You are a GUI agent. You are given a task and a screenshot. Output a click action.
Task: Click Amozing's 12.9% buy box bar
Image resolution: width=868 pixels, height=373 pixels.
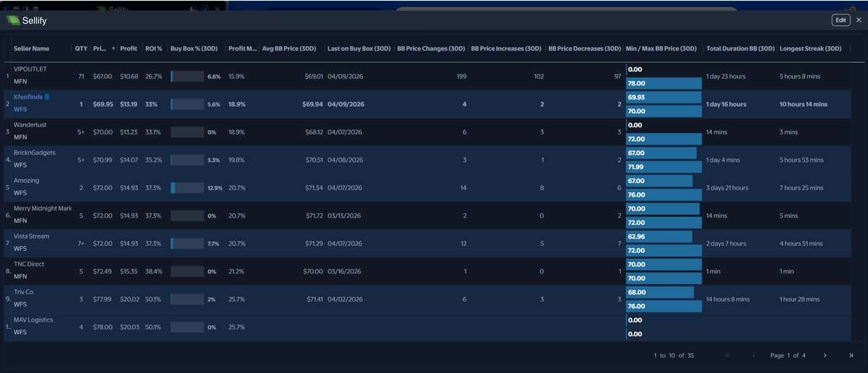click(187, 187)
